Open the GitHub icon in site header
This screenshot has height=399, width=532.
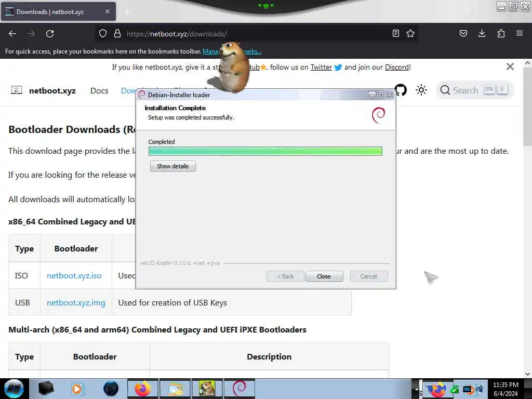(401, 90)
